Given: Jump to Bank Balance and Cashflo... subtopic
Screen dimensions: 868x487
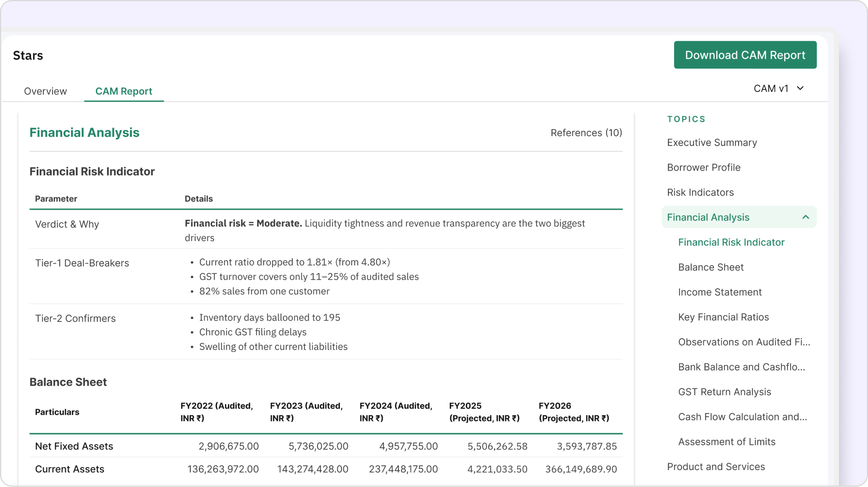Looking at the screenshot, I should (x=741, y=367).
